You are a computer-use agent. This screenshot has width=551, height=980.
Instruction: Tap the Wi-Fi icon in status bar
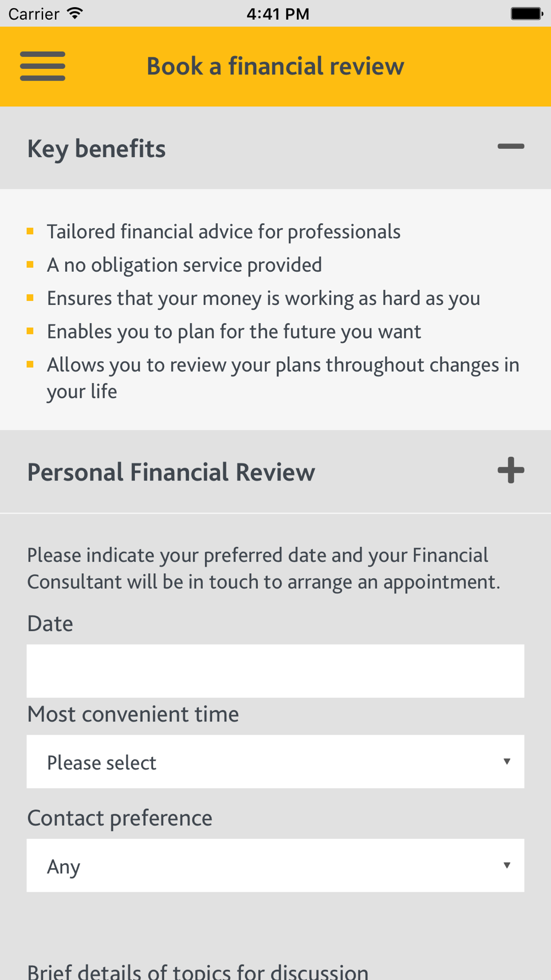[75, 13]
